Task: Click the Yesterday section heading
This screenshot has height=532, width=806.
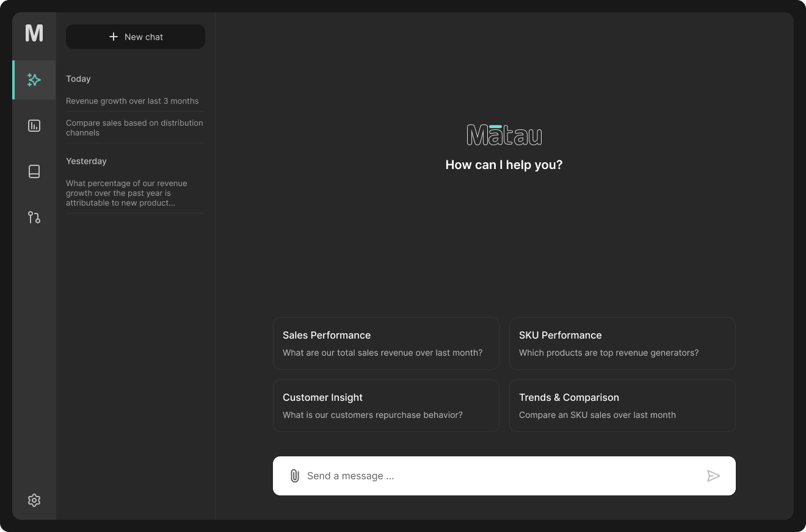Action: 86,161
